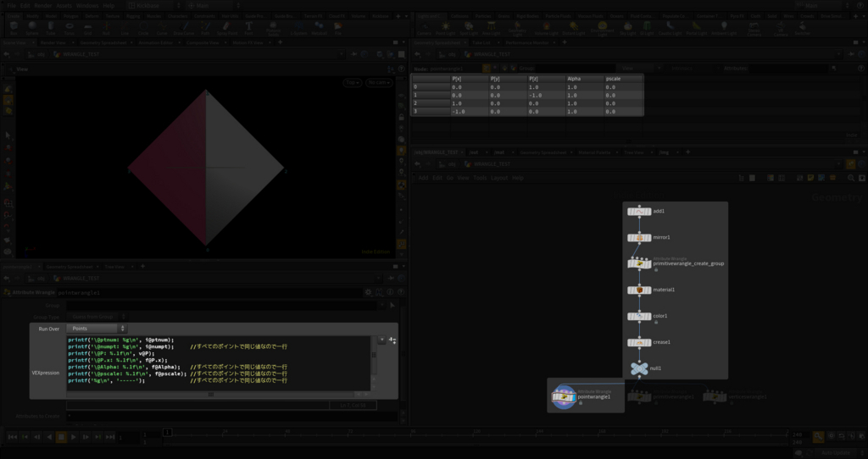Open network editor Layout menu
Image resolution: width=868 pixels, height=459 pixels.
pyautogui.click(x=498, y=178)
